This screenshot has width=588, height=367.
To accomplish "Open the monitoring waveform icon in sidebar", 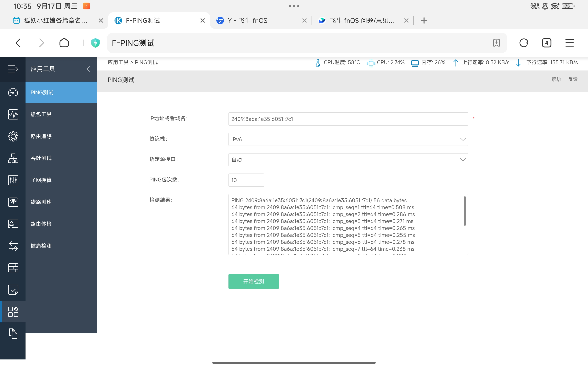I will (13, 114).
